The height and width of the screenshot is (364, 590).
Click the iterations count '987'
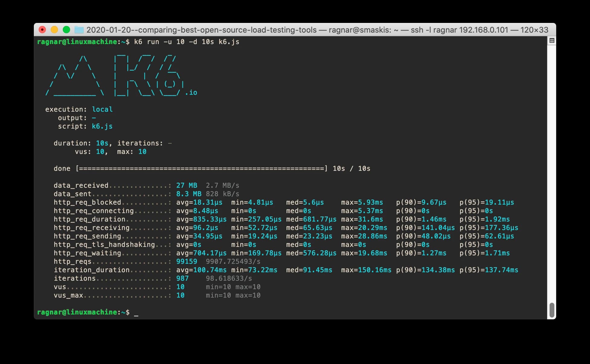point(182,278)
